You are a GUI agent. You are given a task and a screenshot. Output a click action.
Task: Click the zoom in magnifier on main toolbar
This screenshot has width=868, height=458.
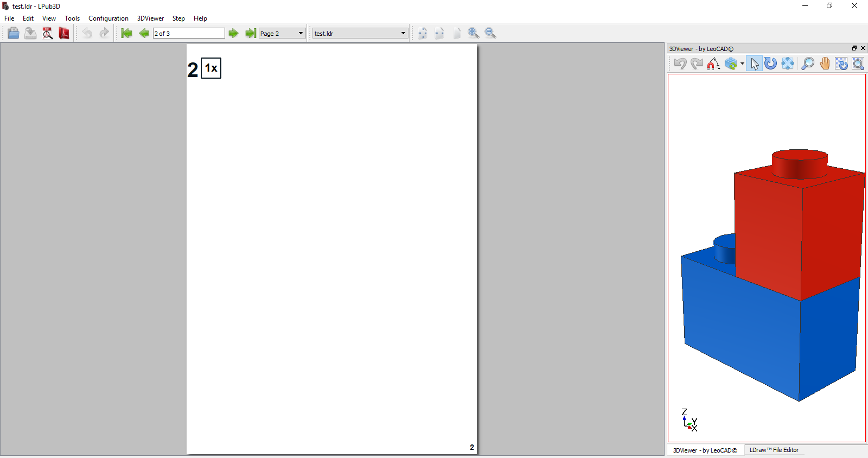point(474,33)
